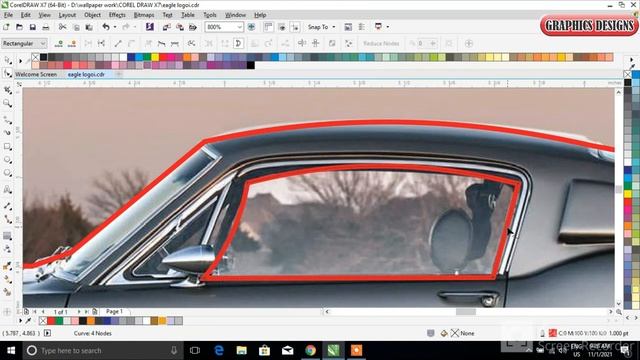Image resolution: width=640 pixels, height=360 pixels.
Task: Click the Print icon
Action: coord(46,27)
